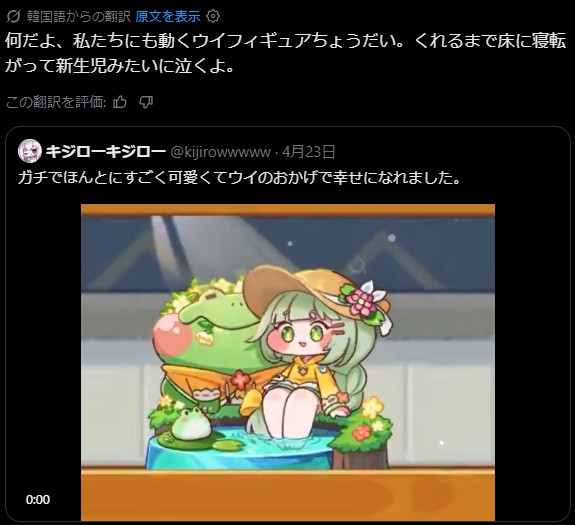Click the big frog's pink bubble
The width and height of the screenshot is (575, 525).
pos(172,335)
